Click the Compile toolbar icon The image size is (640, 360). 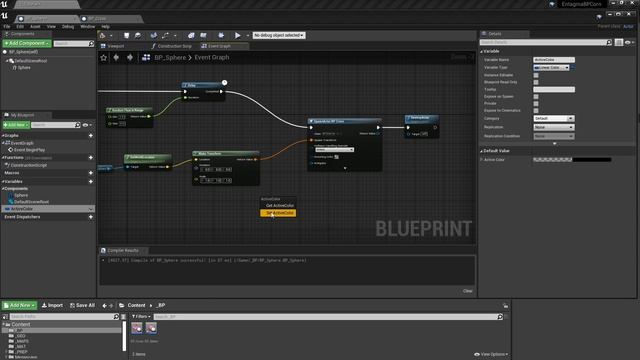(x=102, y=36)
